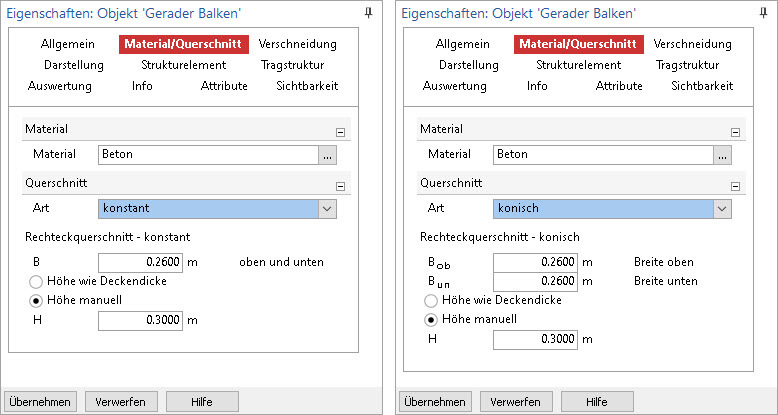This screenshot has width=778, height=415.
Task: Open Tragstruktur tab in left panel
Action: click(x=293, y=65)
